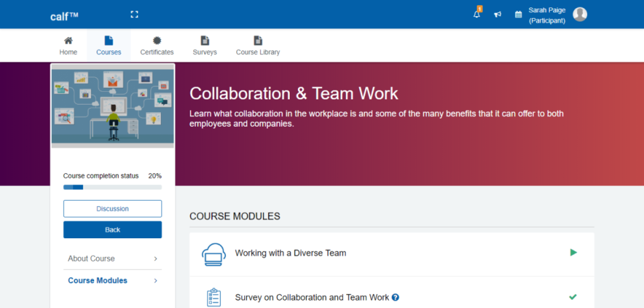Toggle fullscreen mode icon

tap(134, 14)
